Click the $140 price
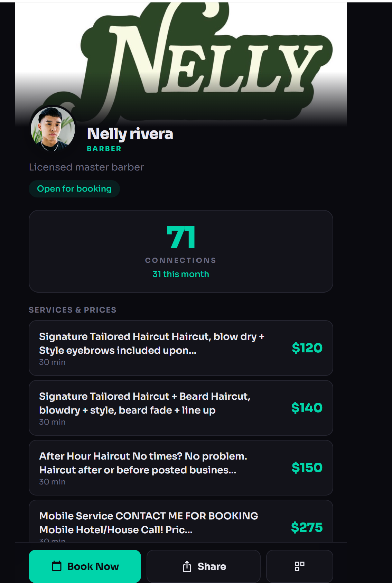Image resolution: width=392 pixels, height=583 pixels. (307, 408)
